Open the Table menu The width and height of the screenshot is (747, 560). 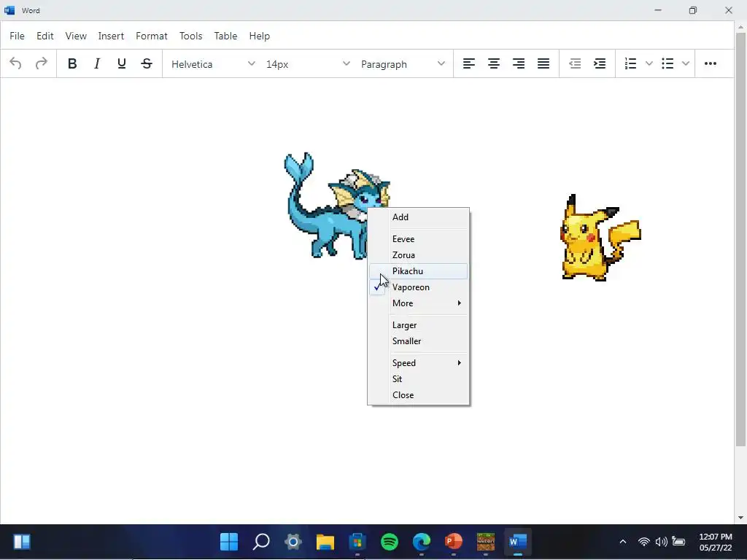pyautogui.click(x=225, y=36)
